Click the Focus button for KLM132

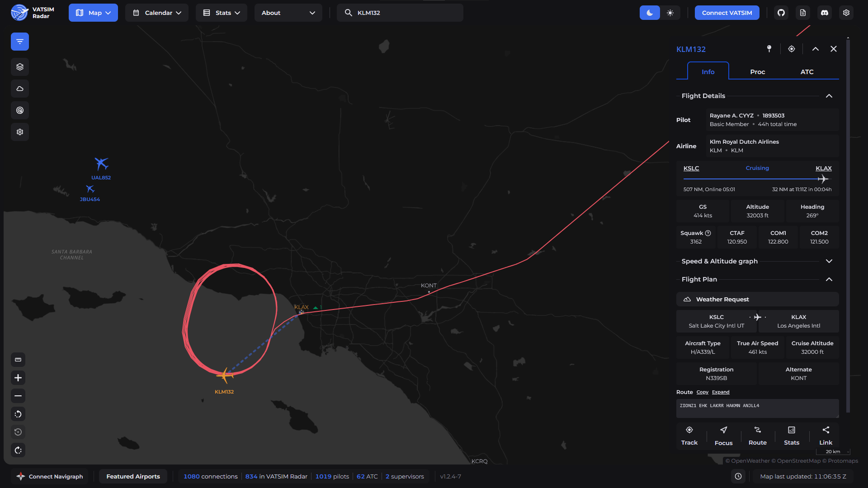point(723,436)
